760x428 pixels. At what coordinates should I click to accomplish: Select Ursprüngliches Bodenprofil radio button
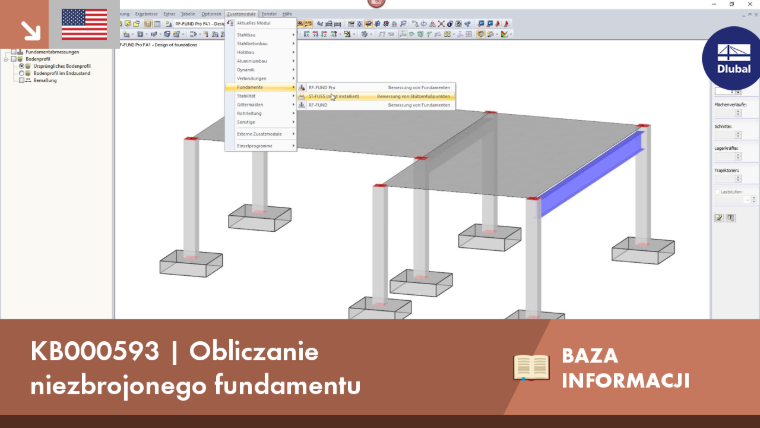21,66
